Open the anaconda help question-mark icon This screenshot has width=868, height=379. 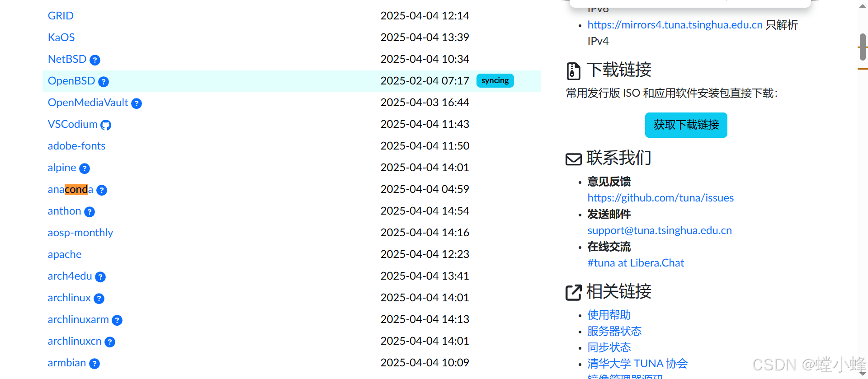pyautogui.click(x=102, y=190)
